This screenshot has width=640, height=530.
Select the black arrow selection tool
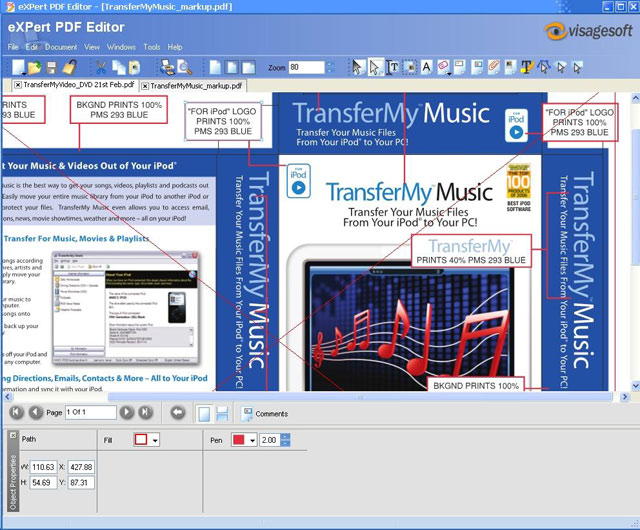[x=357, y=67]
